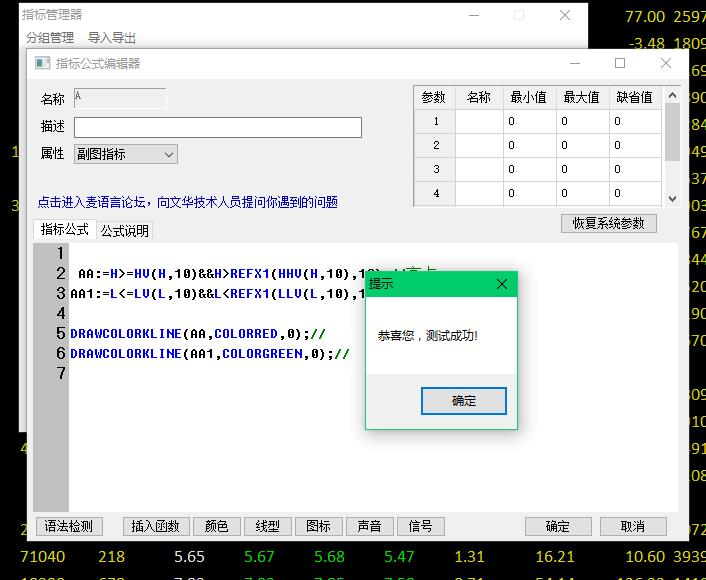Screen dimensions: 706x580
Task: Switch to the 公式说明 tab
Action: [x=125, y=230]
